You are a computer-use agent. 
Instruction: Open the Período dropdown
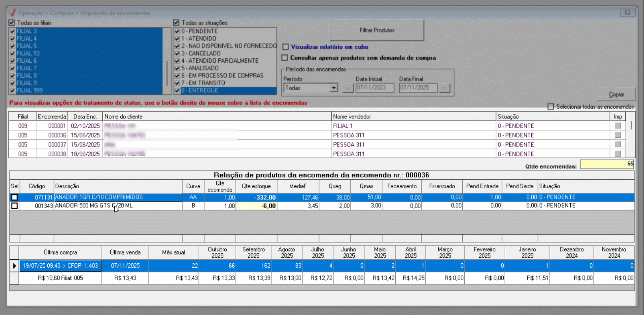click(x=333, y=88)
